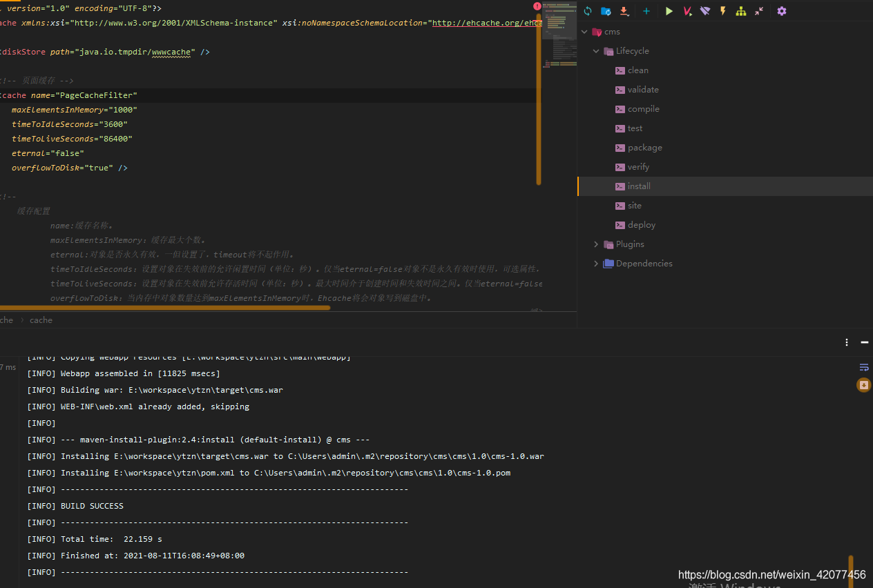Image resolution: width=873 pixels, height=588 pixels.
Task: Click the Dependencies folder icon
Action: click(608, 264)
